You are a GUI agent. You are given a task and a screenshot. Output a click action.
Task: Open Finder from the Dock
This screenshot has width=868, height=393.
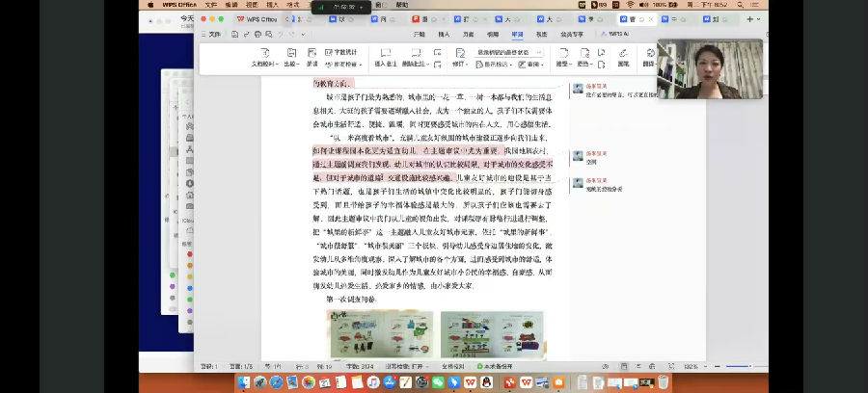(x=244, y=382)
